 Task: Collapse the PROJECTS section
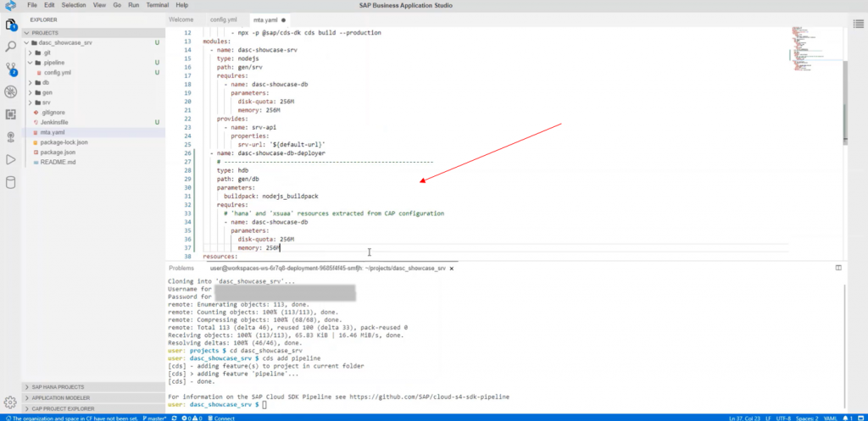pyautogui.click(x=93, y=33)
